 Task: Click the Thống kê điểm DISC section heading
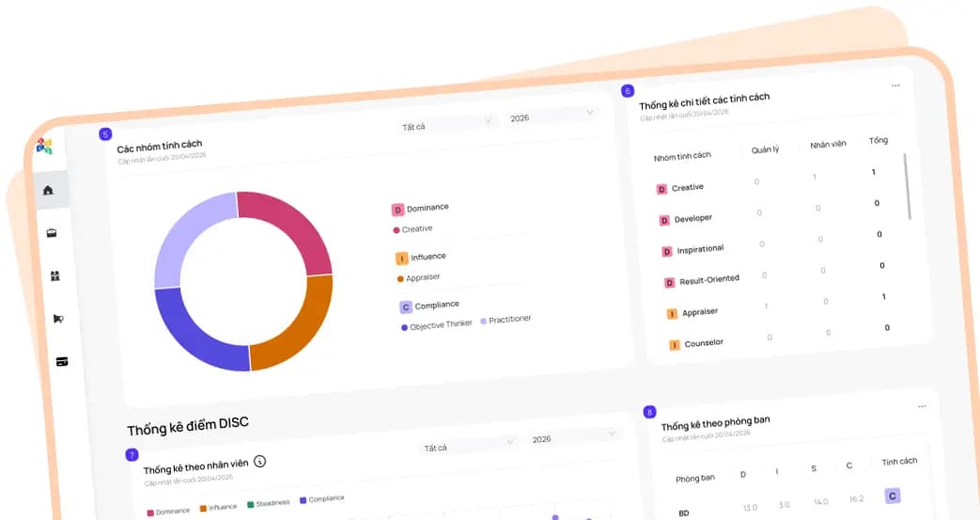click(188, 426)
